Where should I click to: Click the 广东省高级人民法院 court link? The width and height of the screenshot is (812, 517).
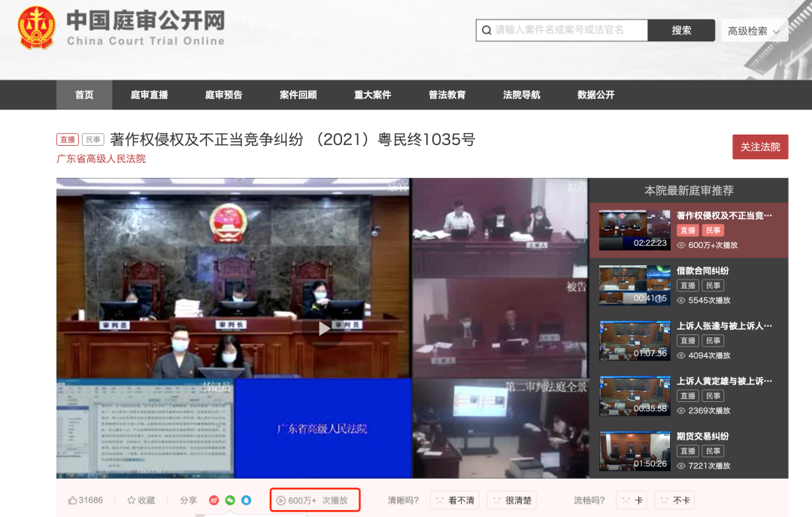[x=101, y=159]
